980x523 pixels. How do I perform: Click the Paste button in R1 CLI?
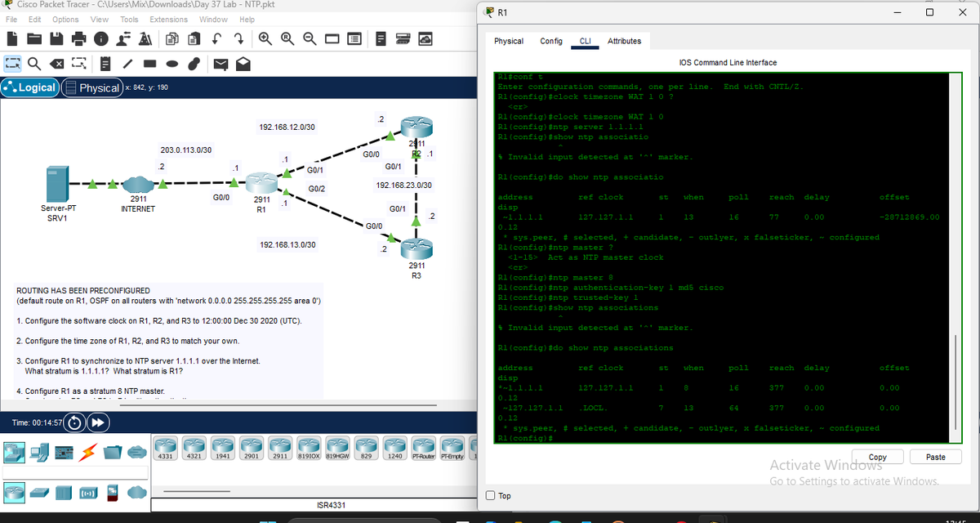click(935, 458)
